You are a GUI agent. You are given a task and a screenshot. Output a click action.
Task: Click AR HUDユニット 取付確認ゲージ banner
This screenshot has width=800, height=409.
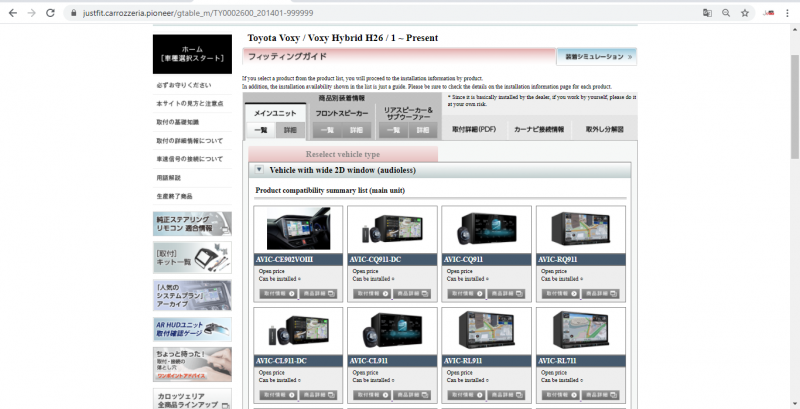192,329
